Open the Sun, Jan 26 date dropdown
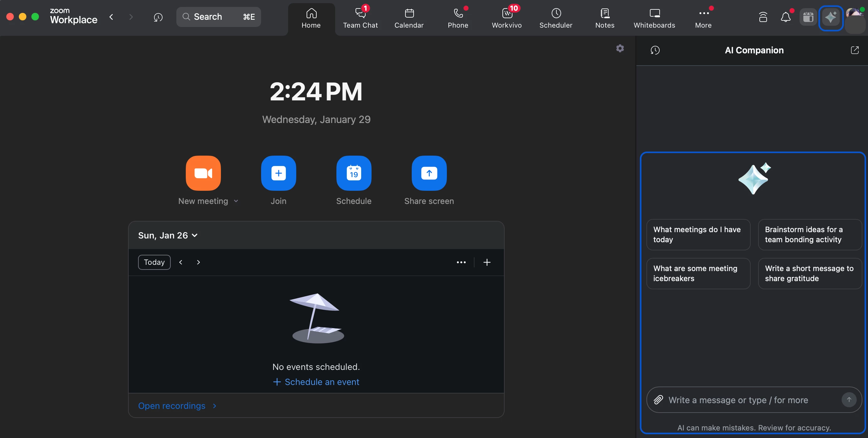This screenshot has width=868, height=438. pos(168,235)
